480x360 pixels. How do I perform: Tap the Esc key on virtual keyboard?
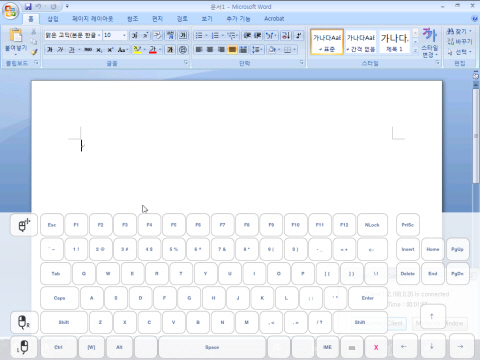[52, 225]
